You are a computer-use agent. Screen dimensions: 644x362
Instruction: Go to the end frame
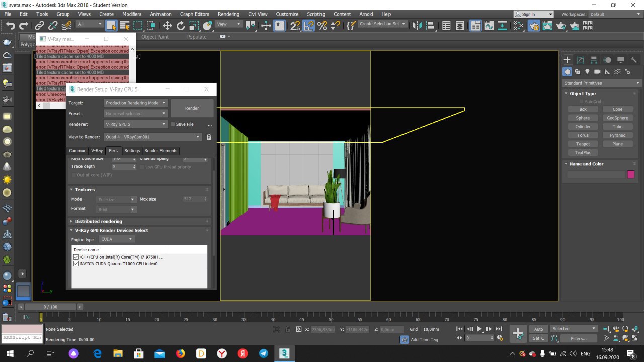pos(499,329)
